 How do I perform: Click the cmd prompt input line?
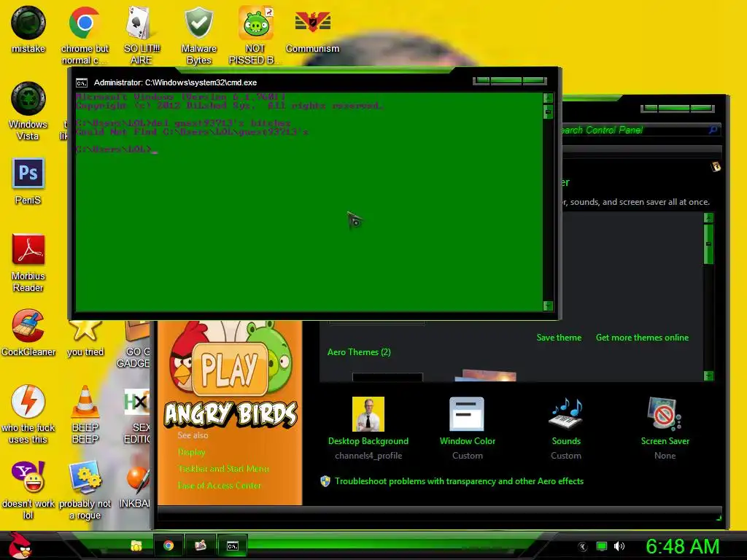116,149
